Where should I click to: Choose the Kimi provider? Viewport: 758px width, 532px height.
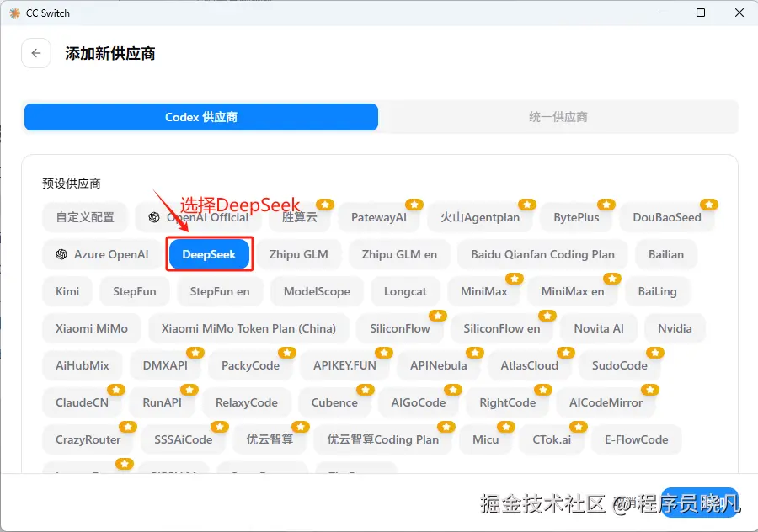[x=67, y=291]
